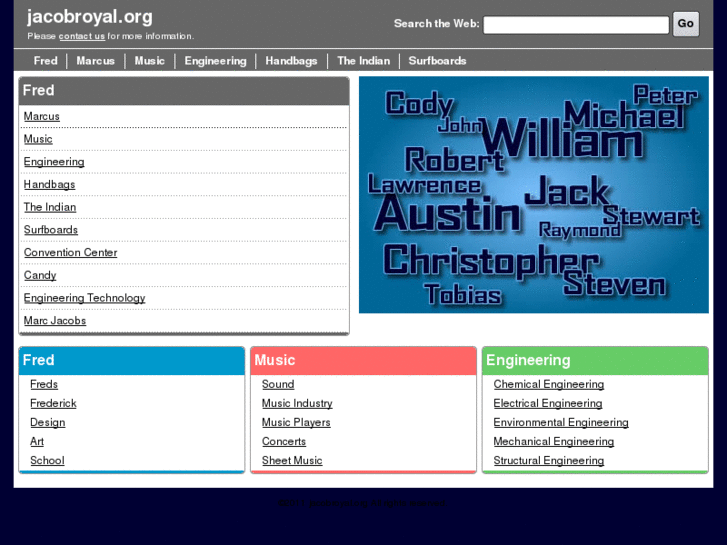Click the green Engineering panel header
Viewport: 727px width, 545px height.
(595, 360)
